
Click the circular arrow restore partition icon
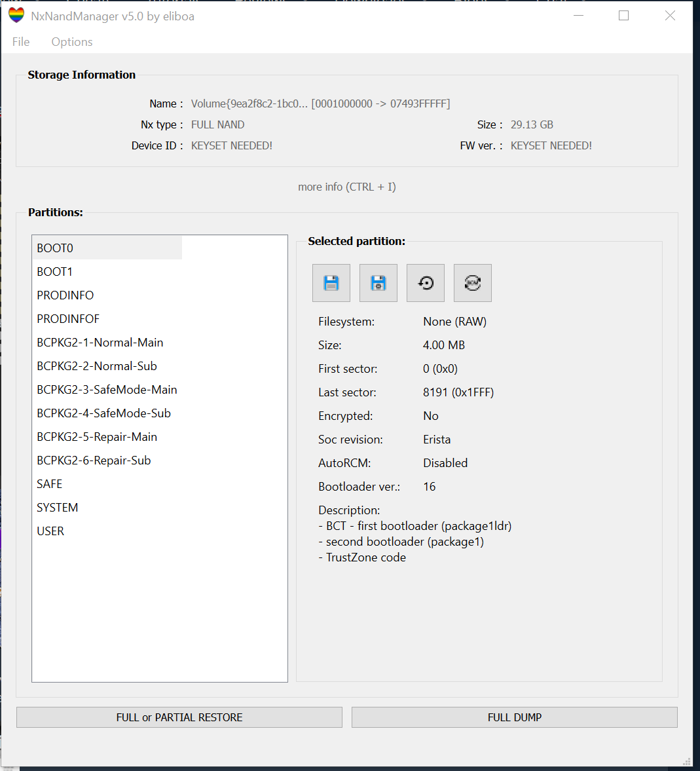(426, 283)
